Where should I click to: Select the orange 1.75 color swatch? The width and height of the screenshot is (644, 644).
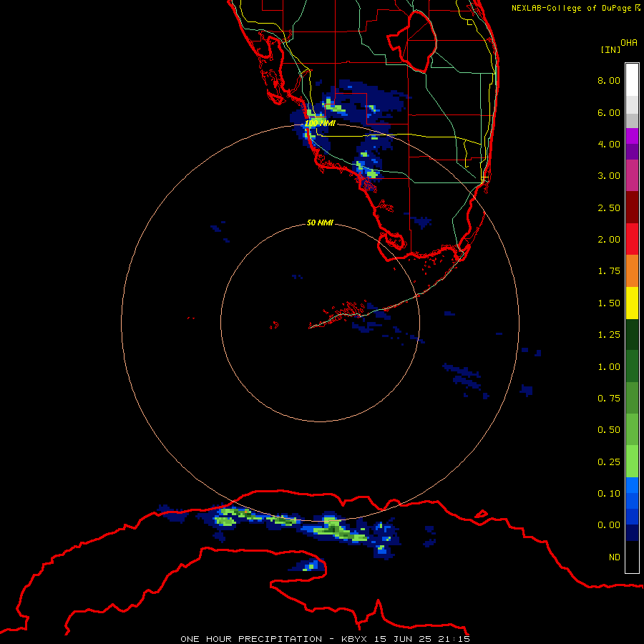632,271
